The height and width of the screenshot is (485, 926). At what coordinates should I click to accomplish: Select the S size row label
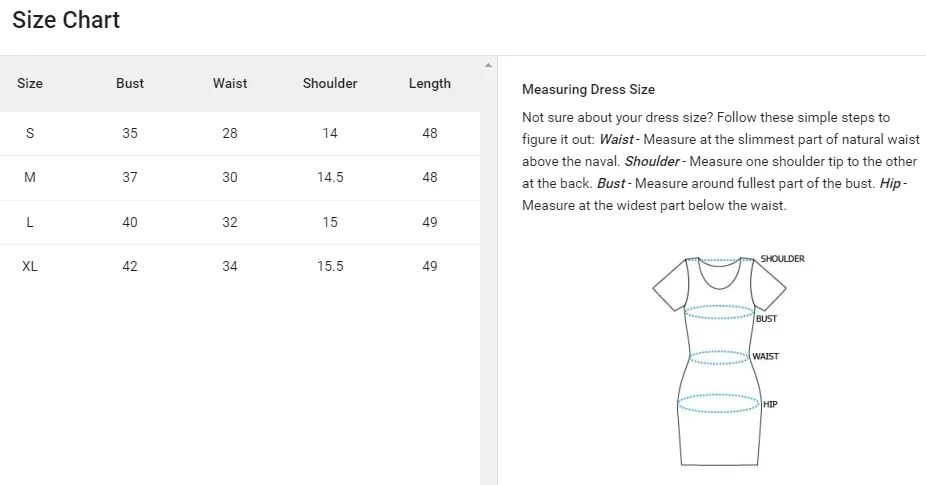pyautogui.click(x=30, y=133)
